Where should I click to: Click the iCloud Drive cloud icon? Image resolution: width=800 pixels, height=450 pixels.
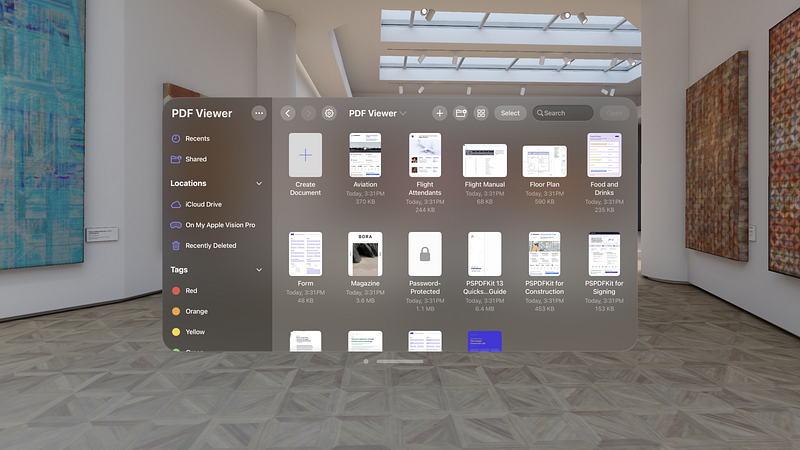tap(176, 204)
